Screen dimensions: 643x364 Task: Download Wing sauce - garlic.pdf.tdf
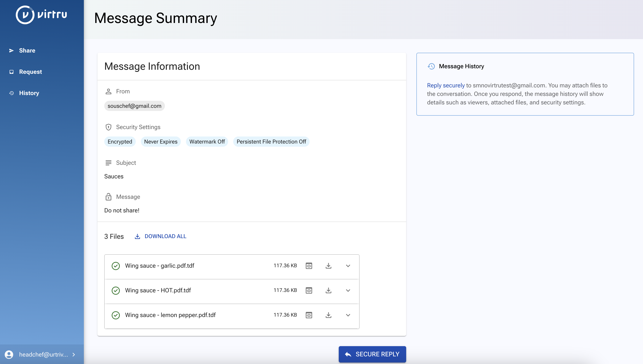pos(329,266)
